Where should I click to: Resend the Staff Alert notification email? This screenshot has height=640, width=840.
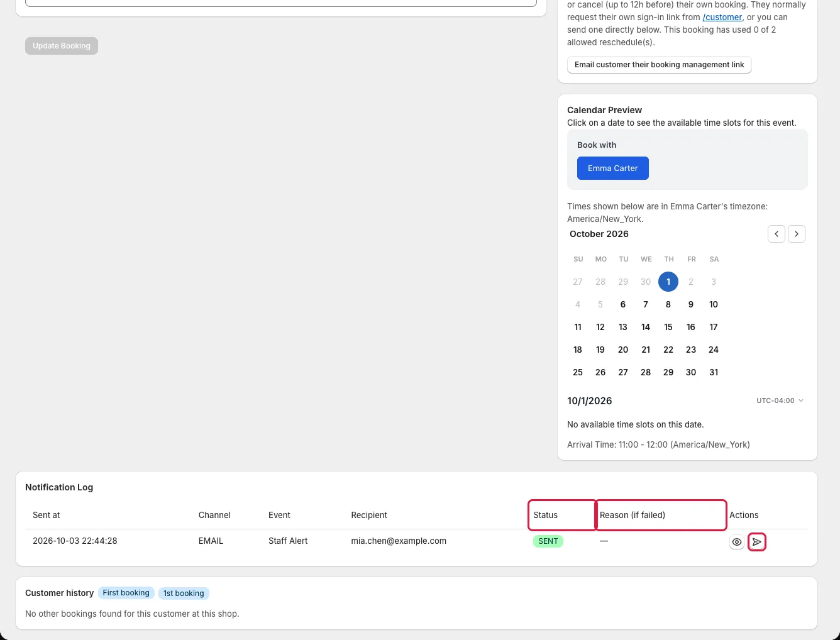pos(757,542)
